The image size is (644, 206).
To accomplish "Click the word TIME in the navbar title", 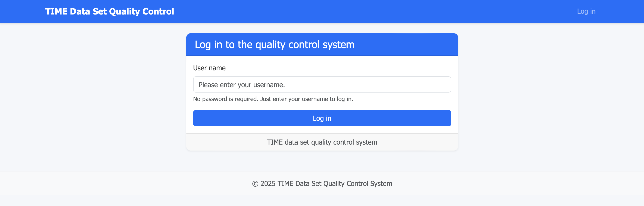I will pyautogui.click(x=56, y=12).
